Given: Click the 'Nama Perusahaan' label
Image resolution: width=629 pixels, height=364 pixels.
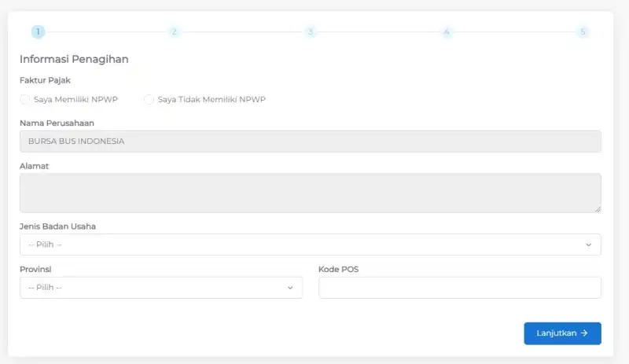Looking at the screenshot, I should pyautogui.click(x=57, y=123).
